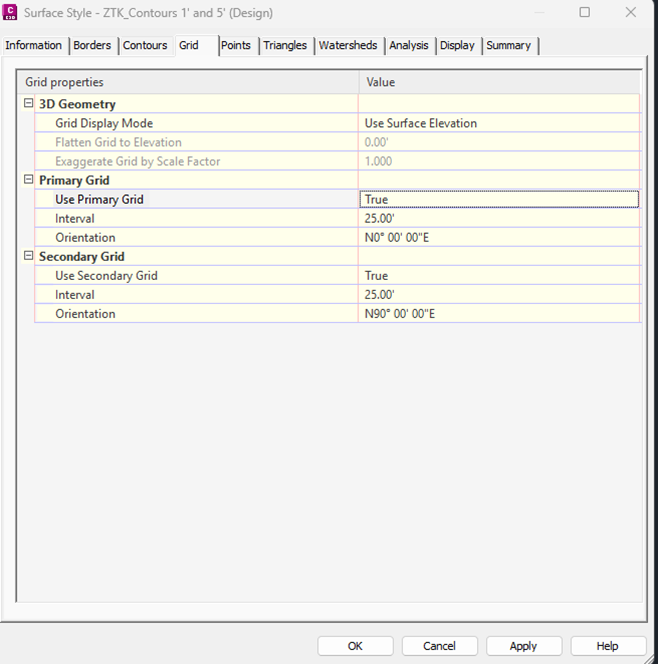This screenshot has width=658, height=664.
Task: Open Help for this dialog
Action: [x=608, y=646]
